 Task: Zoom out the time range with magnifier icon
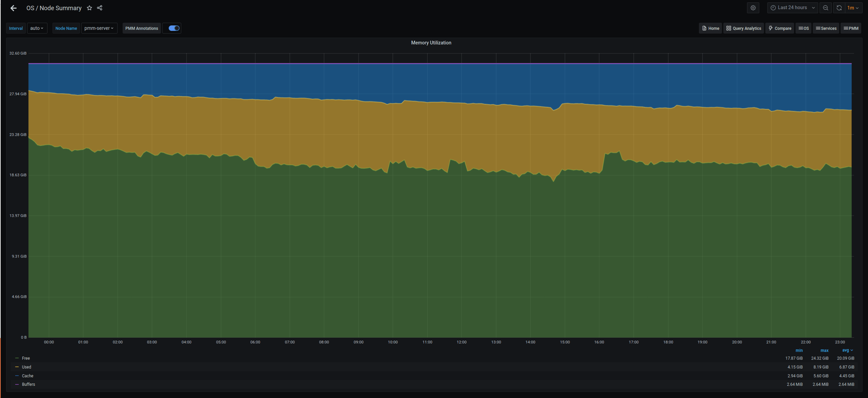coord(826,7)
